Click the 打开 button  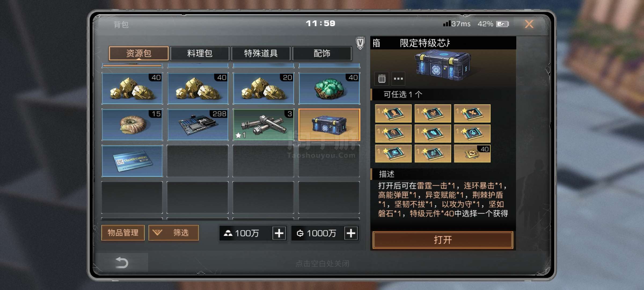[x=443, y=240]
